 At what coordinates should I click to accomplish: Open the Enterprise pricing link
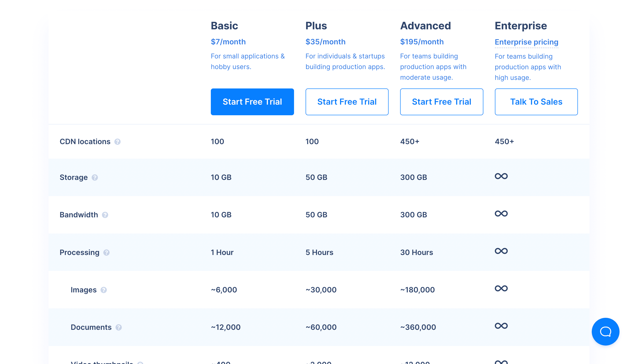[x=526, y=42]
